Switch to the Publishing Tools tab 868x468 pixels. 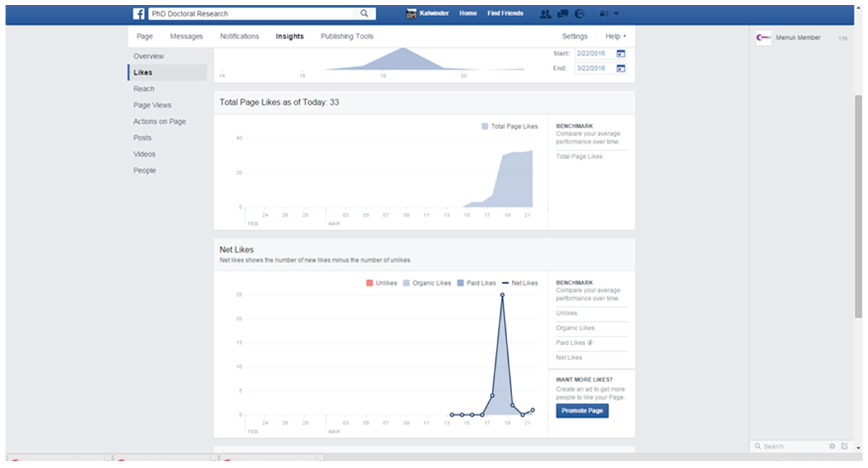(347, 36)
